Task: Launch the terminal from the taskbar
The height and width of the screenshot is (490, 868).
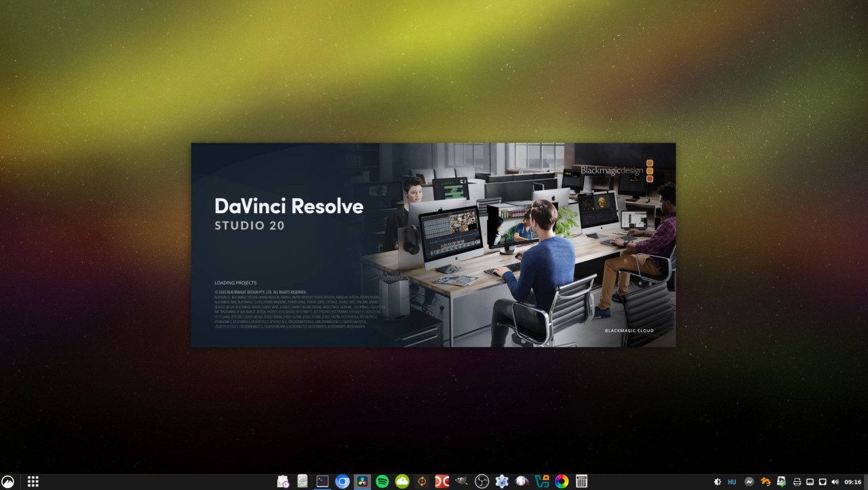Action: click(323, 481)
